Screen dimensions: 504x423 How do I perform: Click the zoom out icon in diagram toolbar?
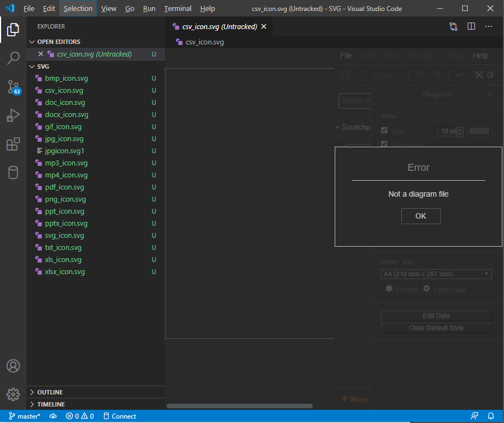point(437,75)
